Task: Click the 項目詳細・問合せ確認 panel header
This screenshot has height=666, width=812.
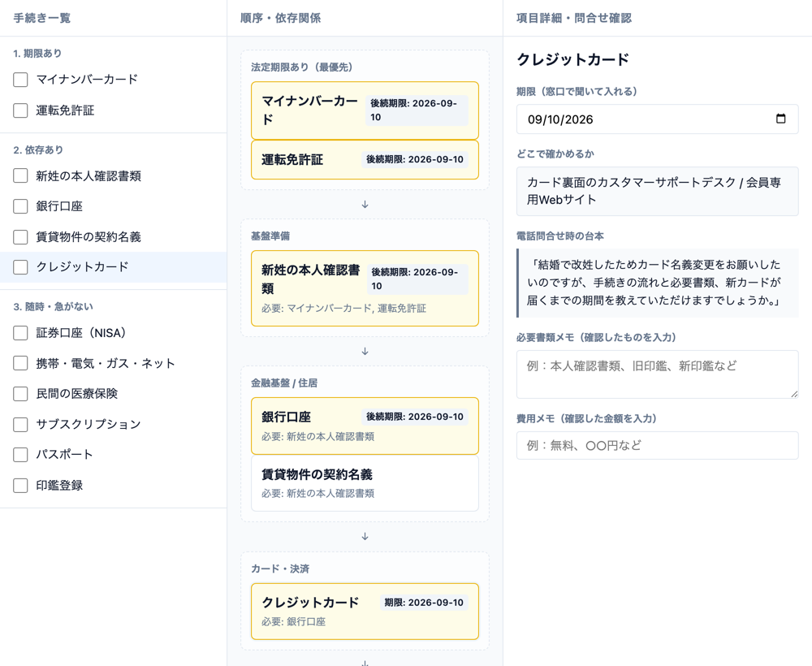Action: coord(574,18)
